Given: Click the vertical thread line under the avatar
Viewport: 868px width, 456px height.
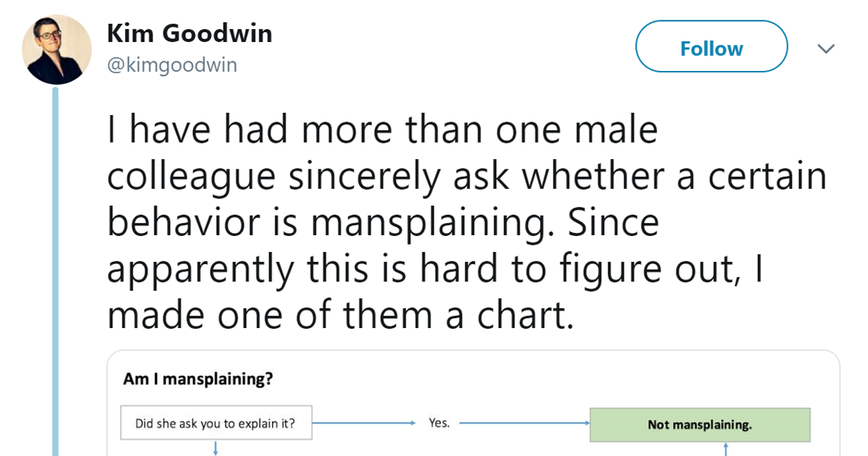Looking at the screenshot, I should (56, 268).
